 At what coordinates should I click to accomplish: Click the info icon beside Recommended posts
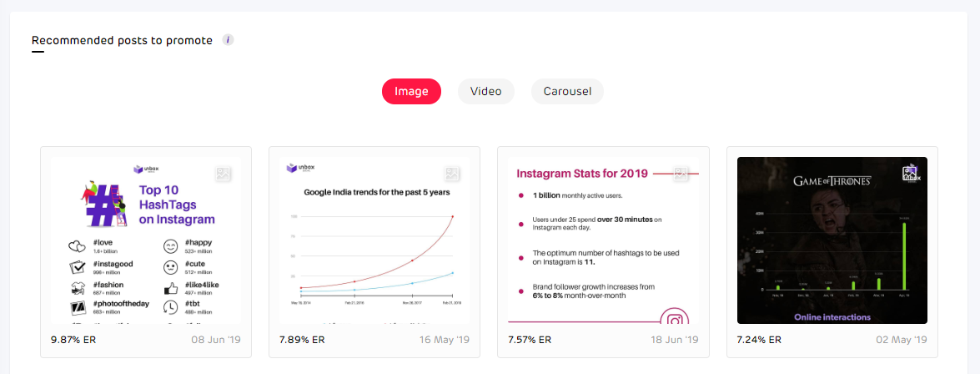pos(228,40)
